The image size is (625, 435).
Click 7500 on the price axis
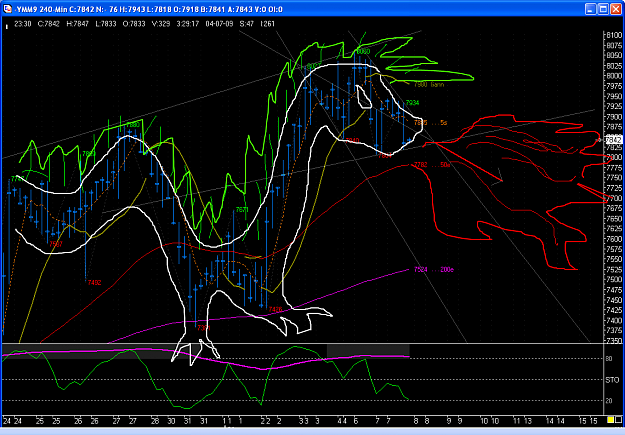614,280
